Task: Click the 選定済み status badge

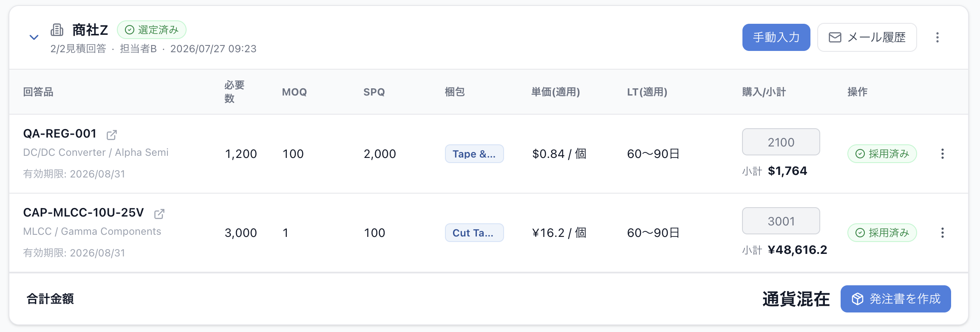Action: (x=152, y=30)
